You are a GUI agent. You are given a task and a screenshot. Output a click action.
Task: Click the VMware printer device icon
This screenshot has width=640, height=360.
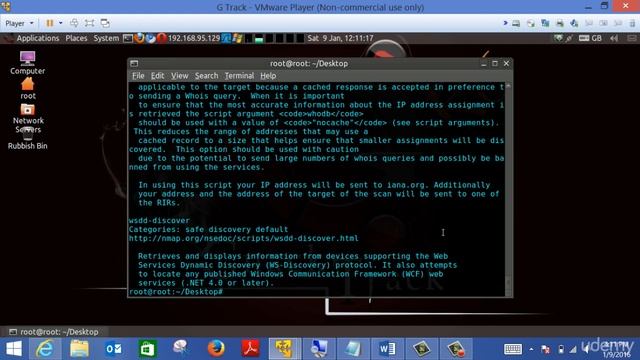pos(560,24)
